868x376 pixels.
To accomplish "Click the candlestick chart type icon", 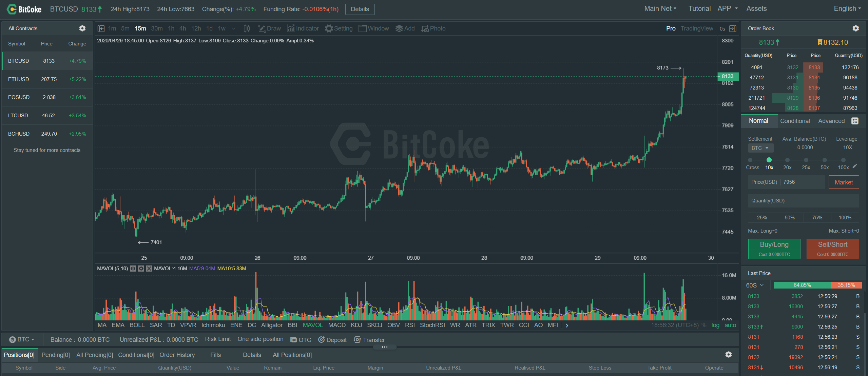I will [247, 28].
